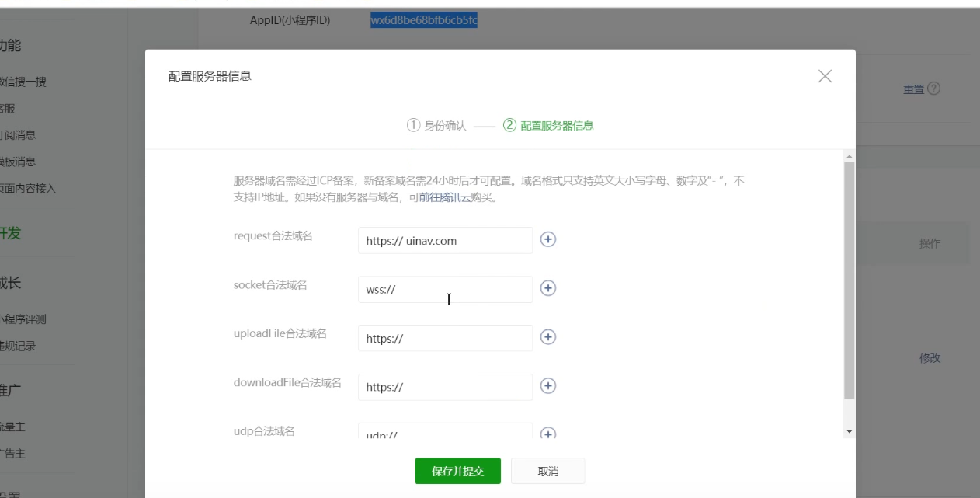This screenshot has height=498, width=980.
Task: Add a request合法域名 entry via plus icon
Action: (x=548, y=239)
